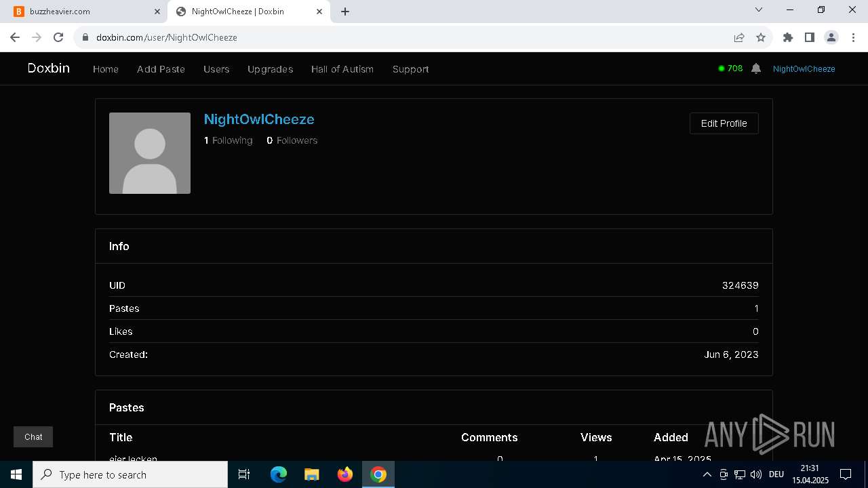Open the Chrome profile avatar icon
This screenshot has width=868, height=488.
(x=831, y=37)
